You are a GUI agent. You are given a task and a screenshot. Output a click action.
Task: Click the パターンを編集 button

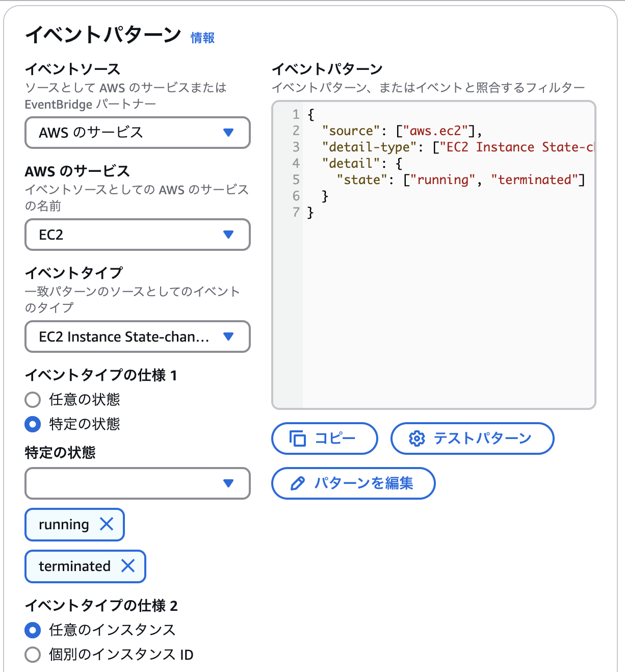353,483
